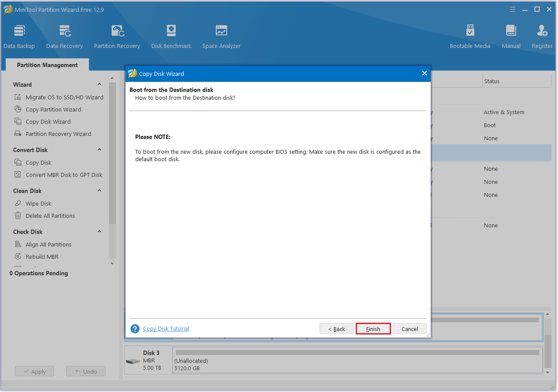Viewport: 558px width, 392px height.
Task: Collapse the Wizard section
Action: [x=99, y=84]
